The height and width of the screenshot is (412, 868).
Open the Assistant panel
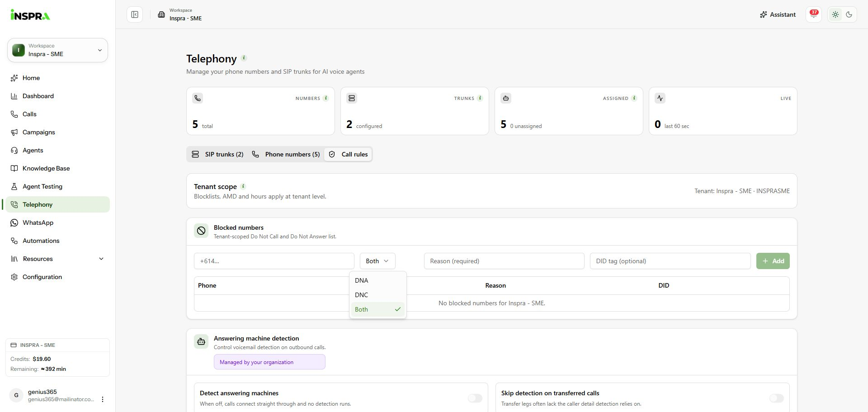[778, 14]
